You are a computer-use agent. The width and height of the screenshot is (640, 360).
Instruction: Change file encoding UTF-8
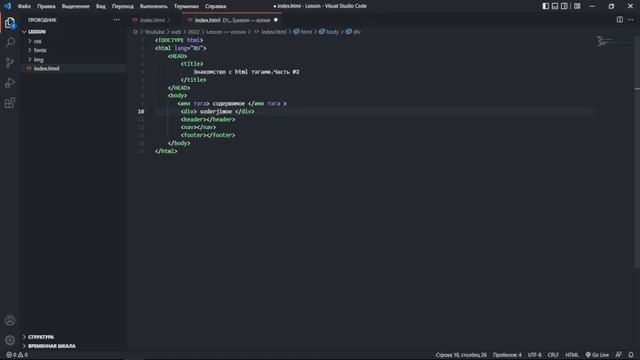pos(534,355)
